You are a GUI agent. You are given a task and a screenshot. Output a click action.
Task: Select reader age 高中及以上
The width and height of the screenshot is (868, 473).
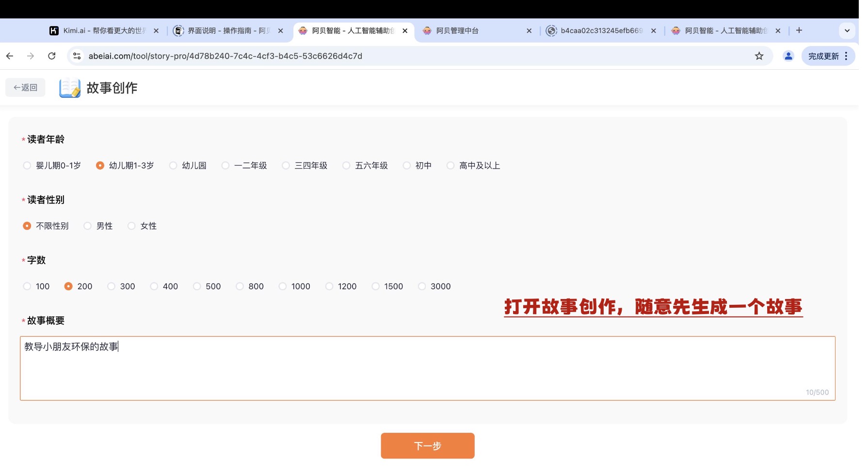[x=473, y=166]
